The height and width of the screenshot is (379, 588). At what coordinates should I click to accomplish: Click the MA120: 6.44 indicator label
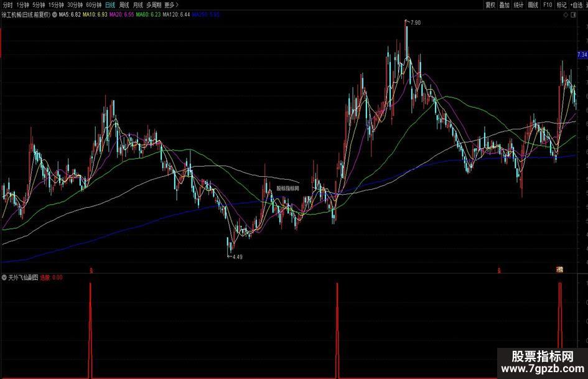[x=176, y=15]
